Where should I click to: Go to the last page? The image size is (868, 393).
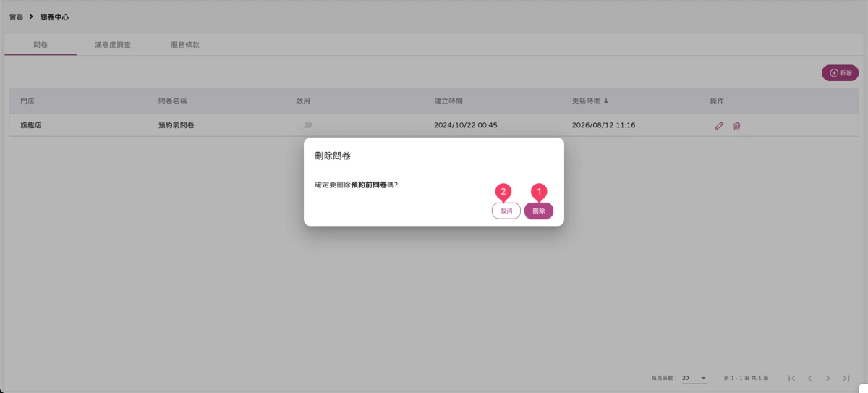(x=846, y=379)
